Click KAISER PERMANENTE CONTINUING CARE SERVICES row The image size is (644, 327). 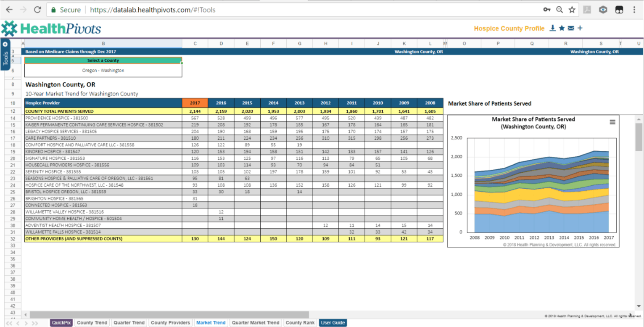(103, 125)
